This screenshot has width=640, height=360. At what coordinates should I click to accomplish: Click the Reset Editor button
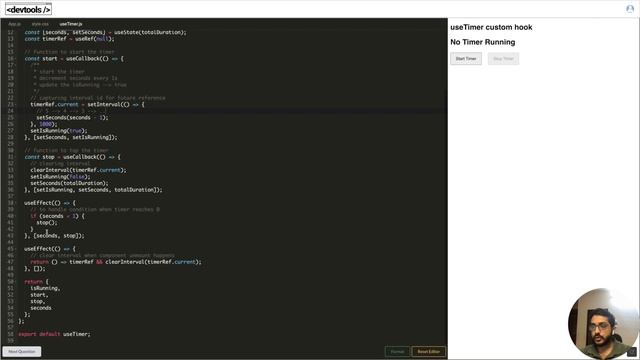coord(429,351)
